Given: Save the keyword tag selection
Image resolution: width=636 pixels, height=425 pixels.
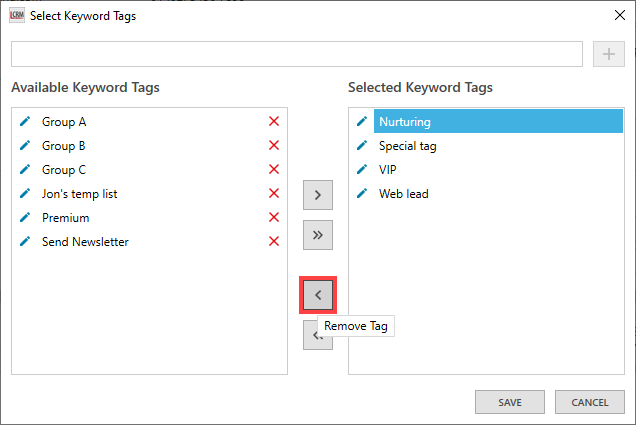Looking at the screenshot, I should coord(510,402).
